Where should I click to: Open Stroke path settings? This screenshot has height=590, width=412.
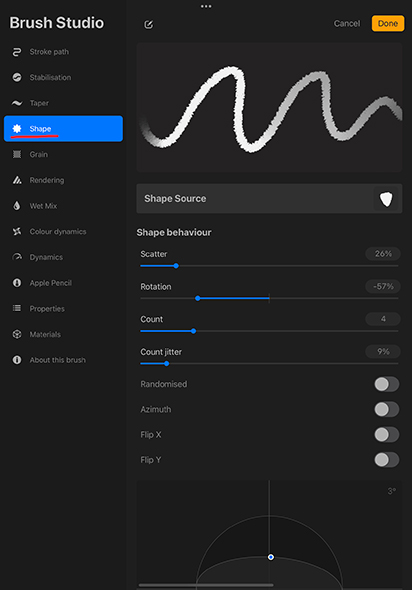(63, 52)
